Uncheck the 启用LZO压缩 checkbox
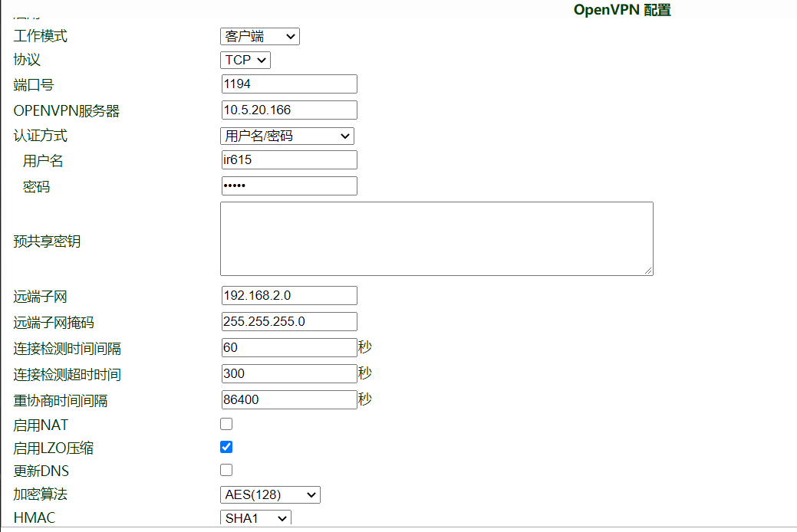 pyautogui.click(x=226, y=447)
